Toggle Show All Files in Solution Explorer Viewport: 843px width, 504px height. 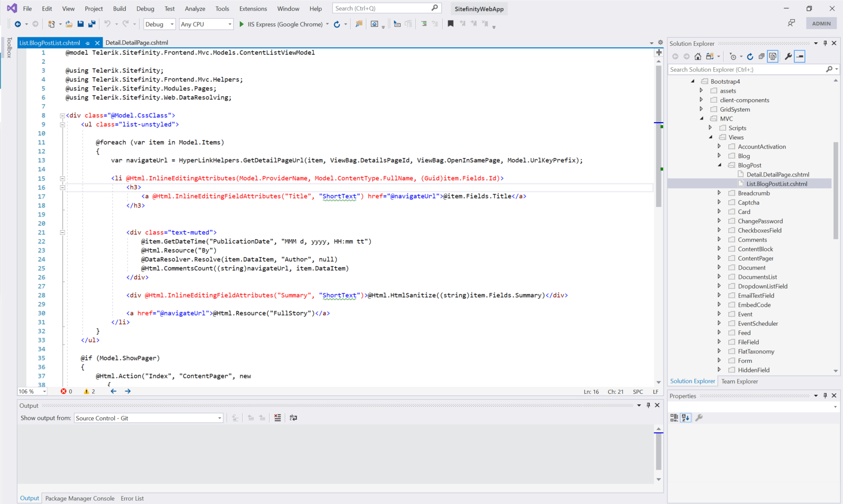(773, 56)
